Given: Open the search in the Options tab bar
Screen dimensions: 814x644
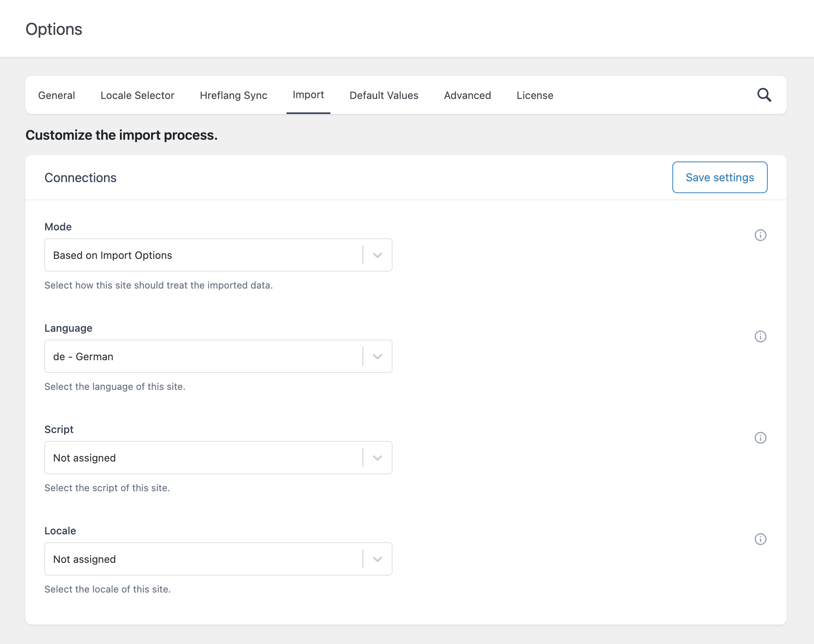Looking at the screenshot, I should 764,95.
